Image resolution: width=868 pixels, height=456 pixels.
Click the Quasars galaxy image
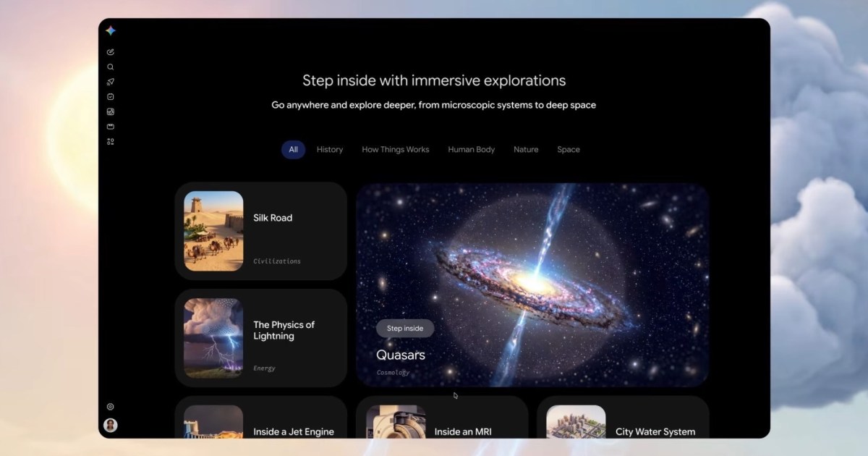click(532, 284)
